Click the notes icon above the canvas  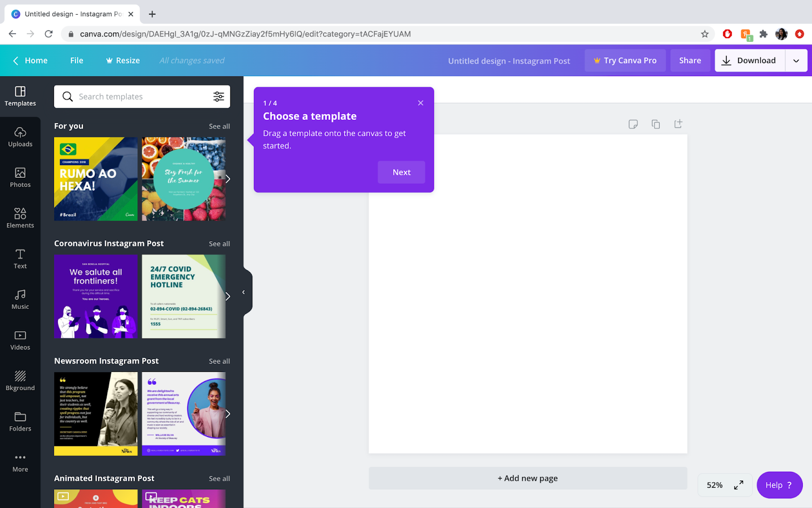click(x=633, y=123)
